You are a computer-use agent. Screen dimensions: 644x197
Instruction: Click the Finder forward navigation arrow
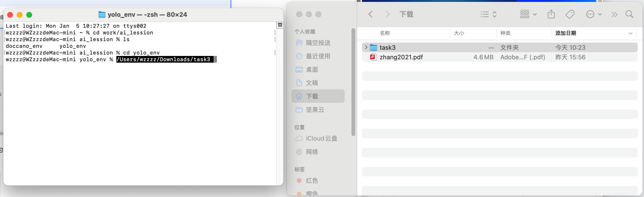tap(388, 14)
